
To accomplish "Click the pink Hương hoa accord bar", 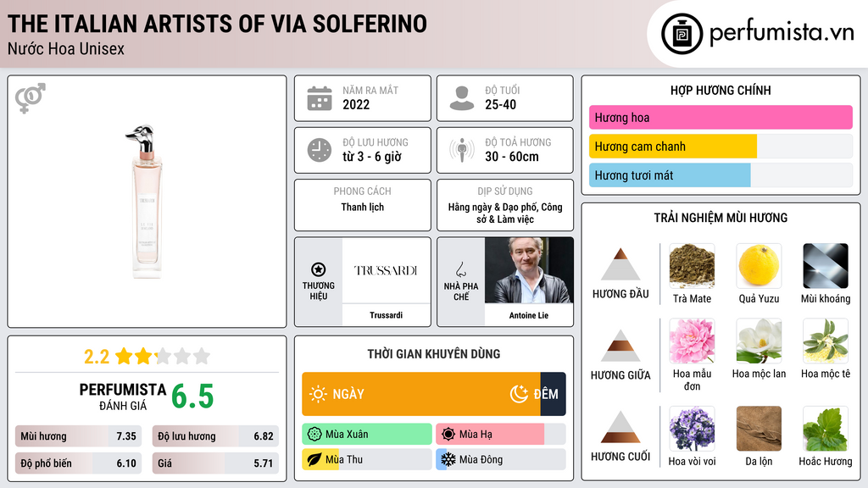I will click(x=721, y=117).
